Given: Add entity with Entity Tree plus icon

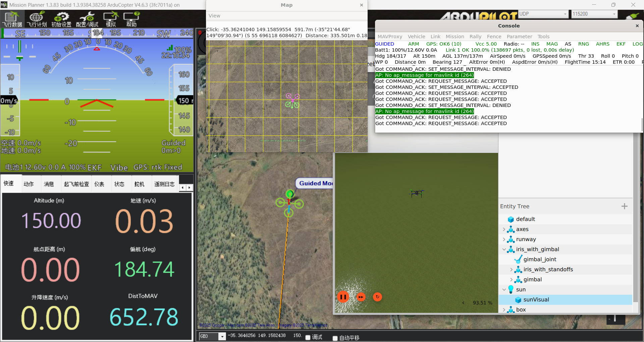Looking at the screenshot, I should tap(624, 206).
